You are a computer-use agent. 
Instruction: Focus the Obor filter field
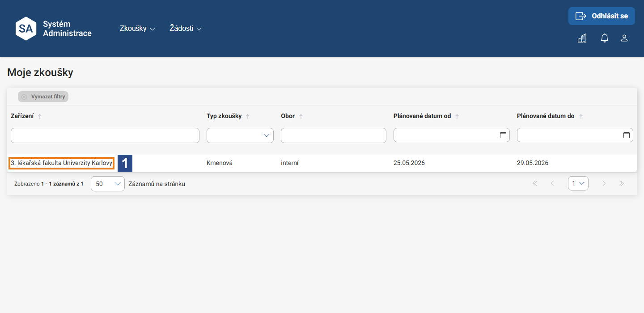point(334,135)
